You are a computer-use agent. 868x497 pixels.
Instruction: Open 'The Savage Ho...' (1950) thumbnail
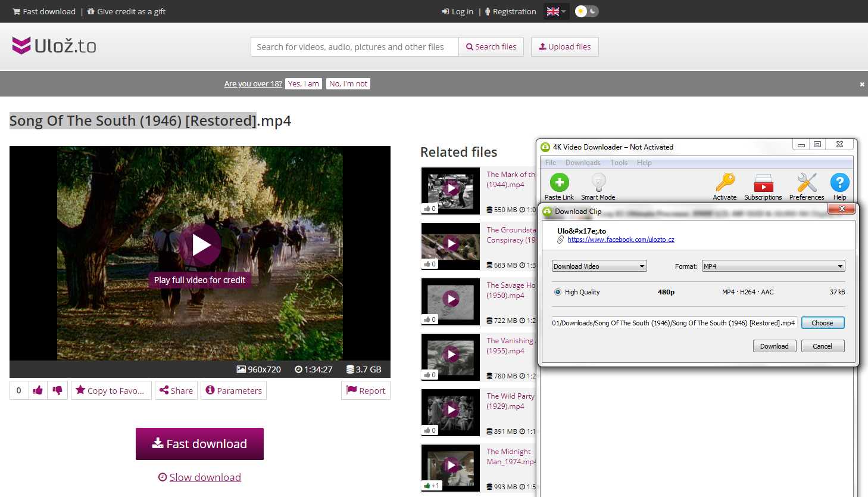(451, 302)
